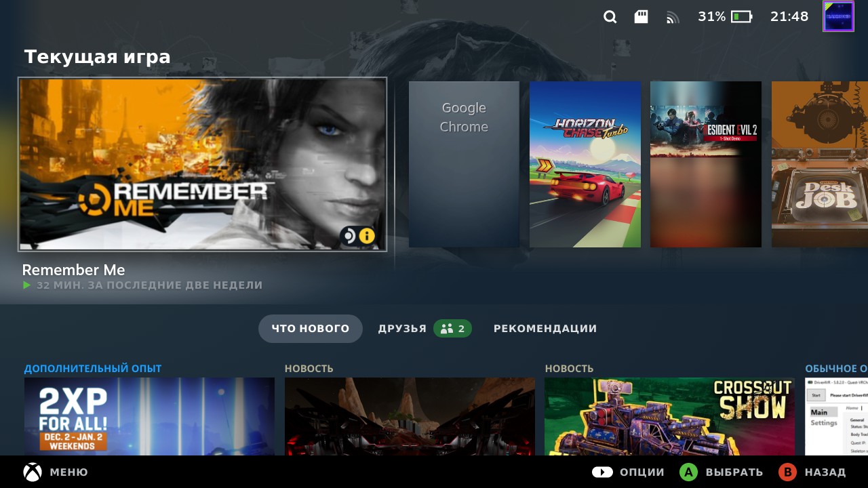Open the user profile avatar
This screenshot has height=488, width=868.
838,16
